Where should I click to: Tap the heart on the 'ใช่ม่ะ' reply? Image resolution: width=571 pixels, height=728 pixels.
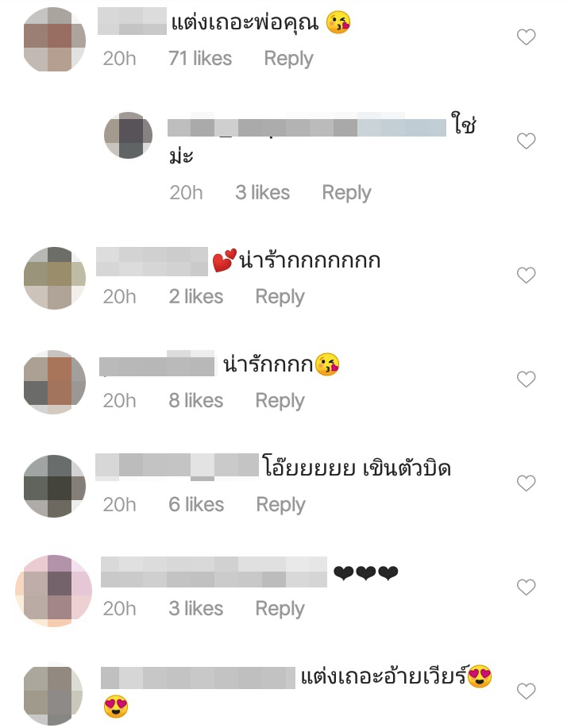pyautogui.click(x=526, y=141)
